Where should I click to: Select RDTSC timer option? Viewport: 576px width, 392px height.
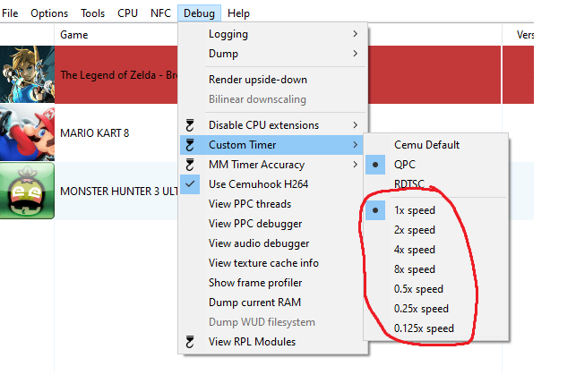coord(436,183)
